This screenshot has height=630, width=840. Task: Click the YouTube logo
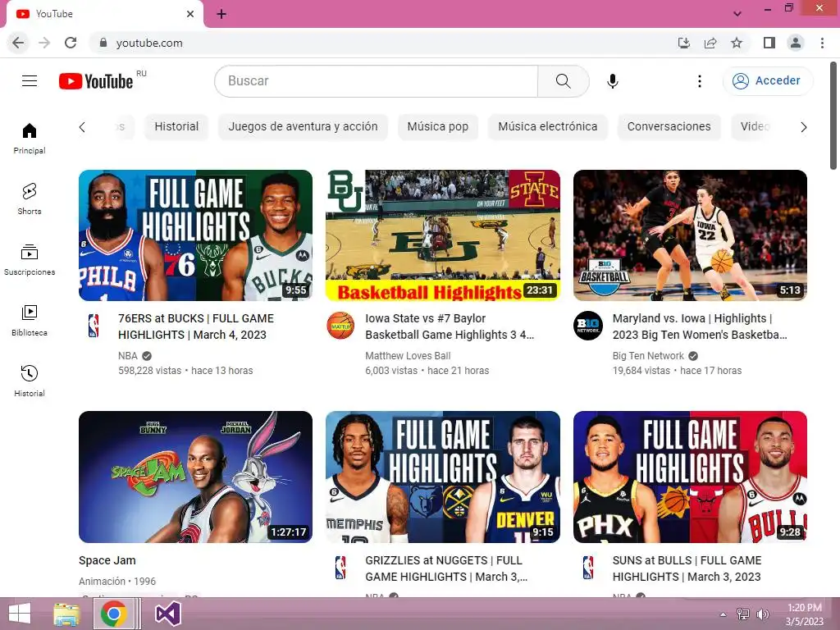[96, 81]
